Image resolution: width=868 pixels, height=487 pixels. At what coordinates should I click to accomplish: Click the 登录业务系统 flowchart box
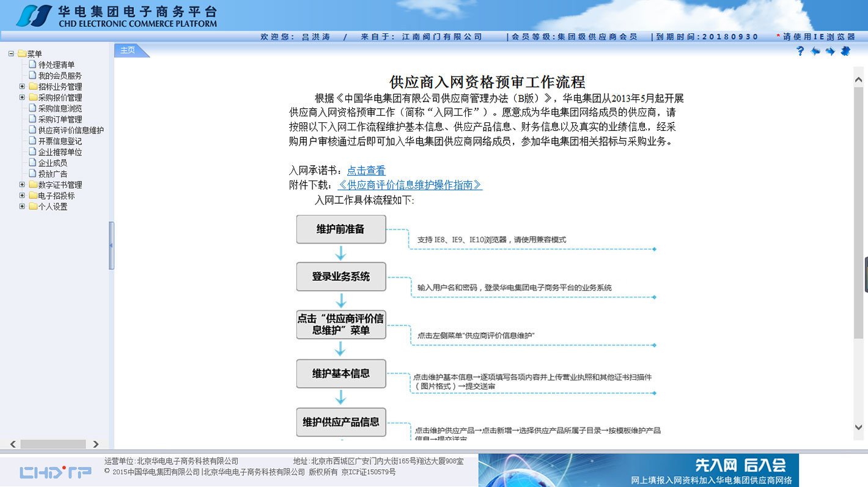(x=341, y=277)
